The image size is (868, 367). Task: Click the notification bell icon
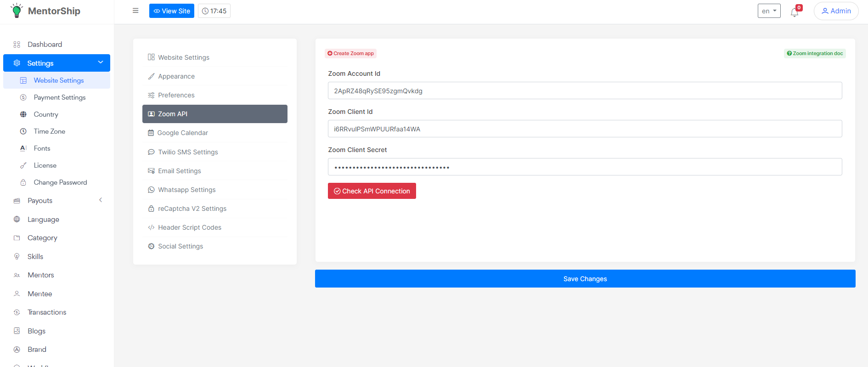794,12
